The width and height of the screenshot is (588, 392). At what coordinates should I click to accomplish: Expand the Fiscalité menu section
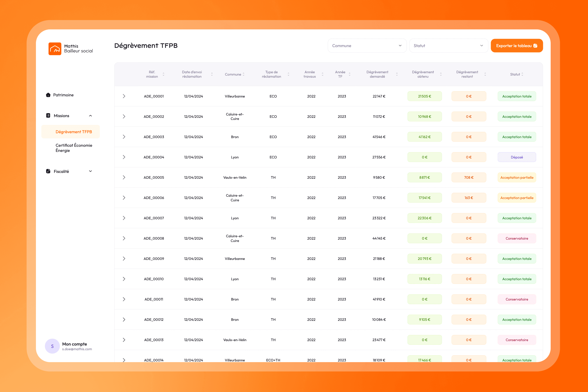(x=91, y=171)
